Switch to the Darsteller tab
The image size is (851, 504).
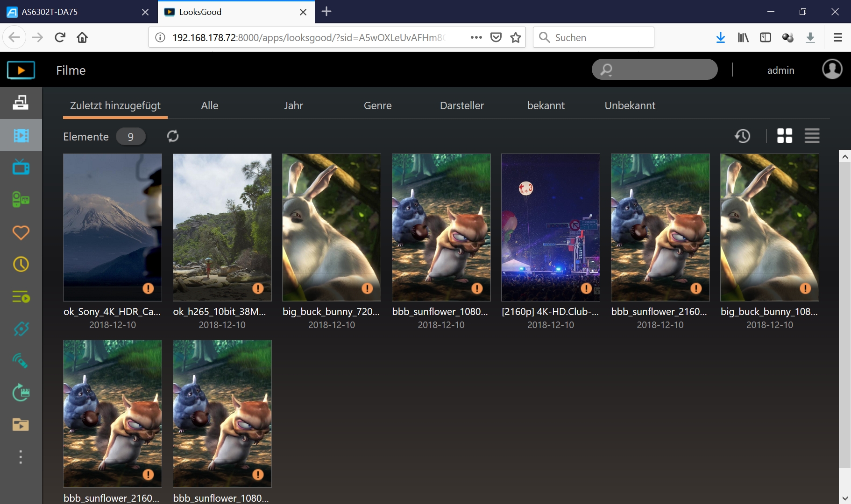pos(461,105)
